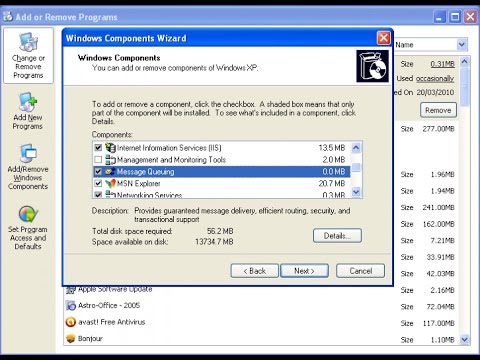This screenshot has height=360, width=480.
Task: Click the Details... button
Action: (x=337, y=236)
